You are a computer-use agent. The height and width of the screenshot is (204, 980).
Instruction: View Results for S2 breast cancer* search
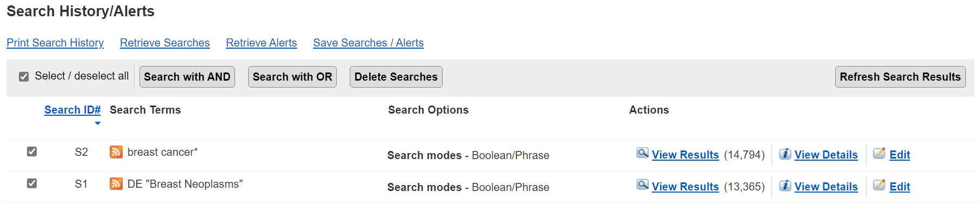685,155
